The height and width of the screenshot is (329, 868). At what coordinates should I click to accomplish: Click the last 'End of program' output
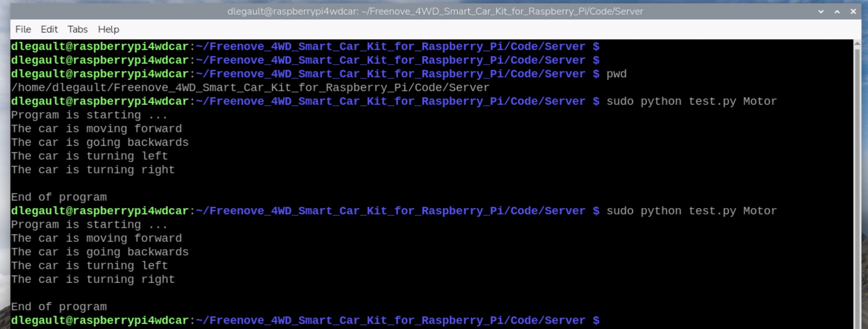point(59,307)
